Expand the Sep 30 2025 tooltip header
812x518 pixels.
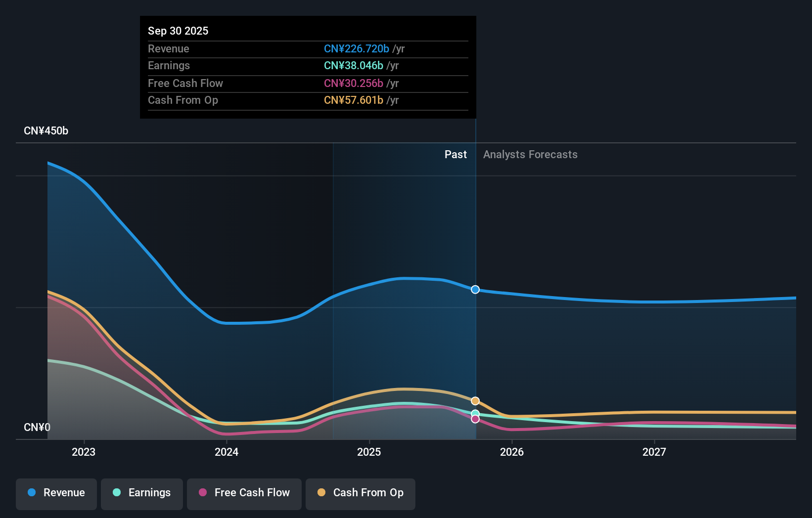[178, 31]
